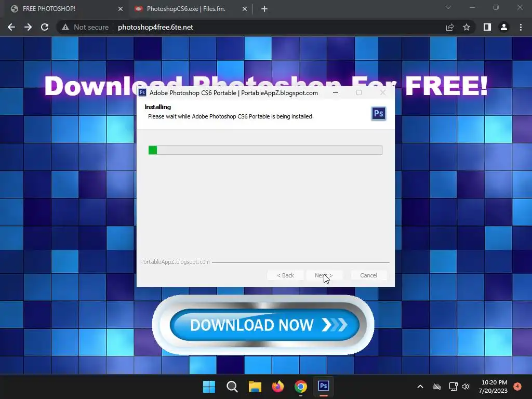Go forward in Chrome's navigation
532x399 pixels.
click(x=28, y=27)
